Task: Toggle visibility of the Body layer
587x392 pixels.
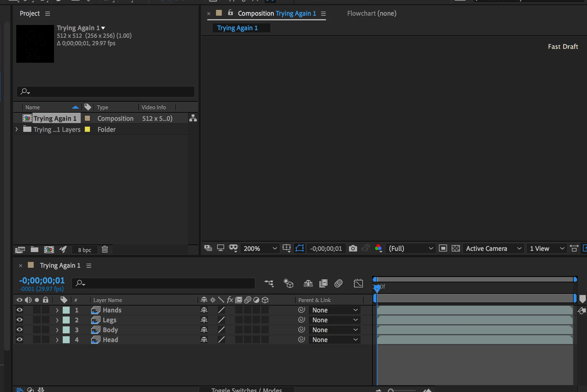Action: (x=19, y=330)
